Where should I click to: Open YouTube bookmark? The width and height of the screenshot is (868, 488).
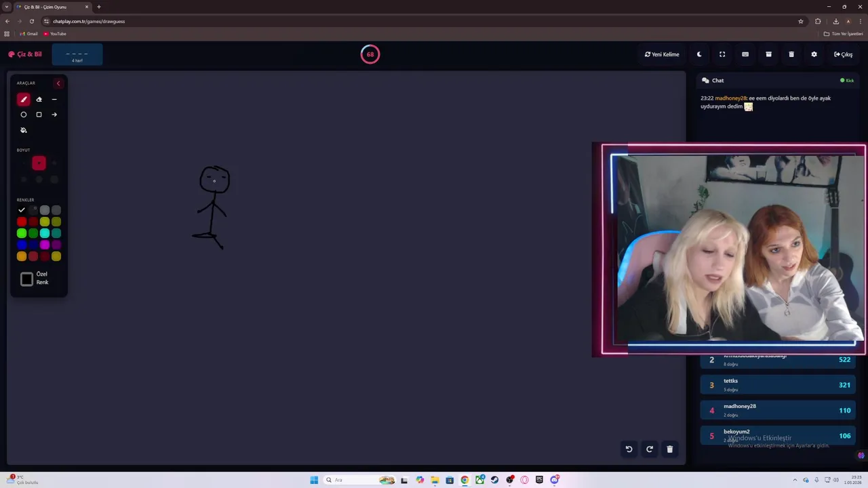[x=55, y=34]
